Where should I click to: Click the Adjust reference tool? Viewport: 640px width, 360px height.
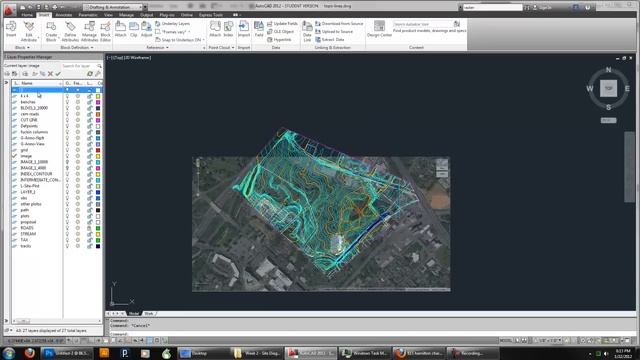tap(146, 29)
